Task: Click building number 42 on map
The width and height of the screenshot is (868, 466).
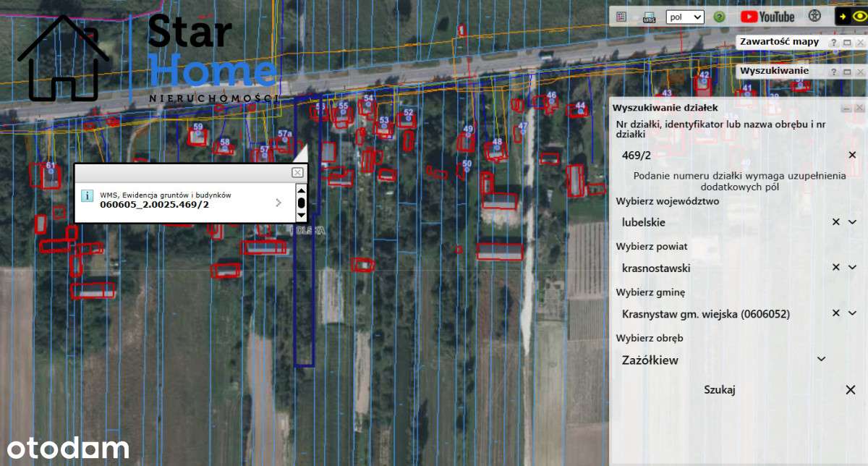Action: click(705, 75)
